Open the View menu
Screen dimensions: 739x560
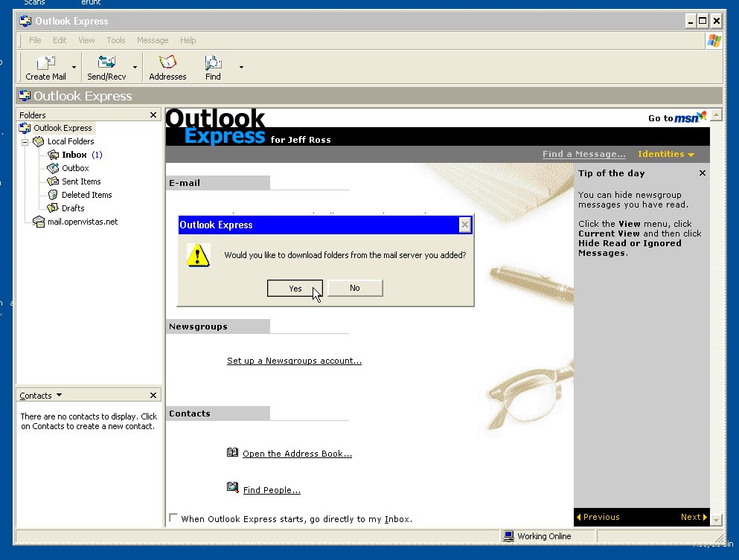[x=86, y=40]
